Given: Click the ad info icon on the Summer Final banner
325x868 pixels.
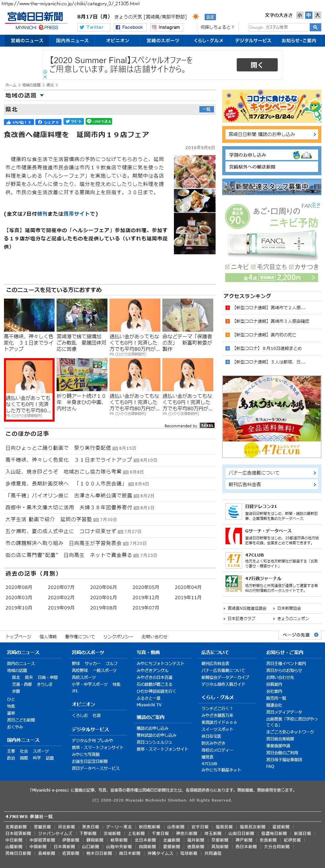Looking at the screenshot, I should tap(45, 72).
